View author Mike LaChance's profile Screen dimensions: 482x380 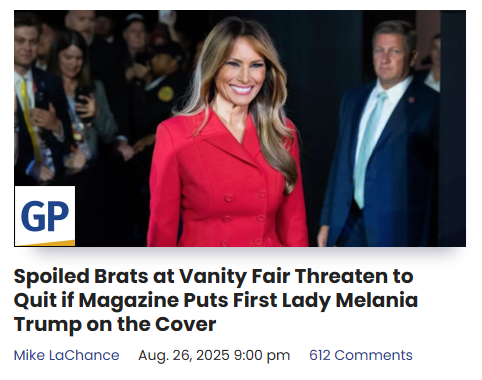(x=66, y=355)
